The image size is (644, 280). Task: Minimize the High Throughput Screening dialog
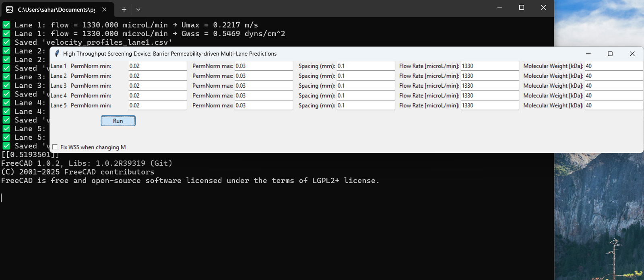click(x=588, y=54)
